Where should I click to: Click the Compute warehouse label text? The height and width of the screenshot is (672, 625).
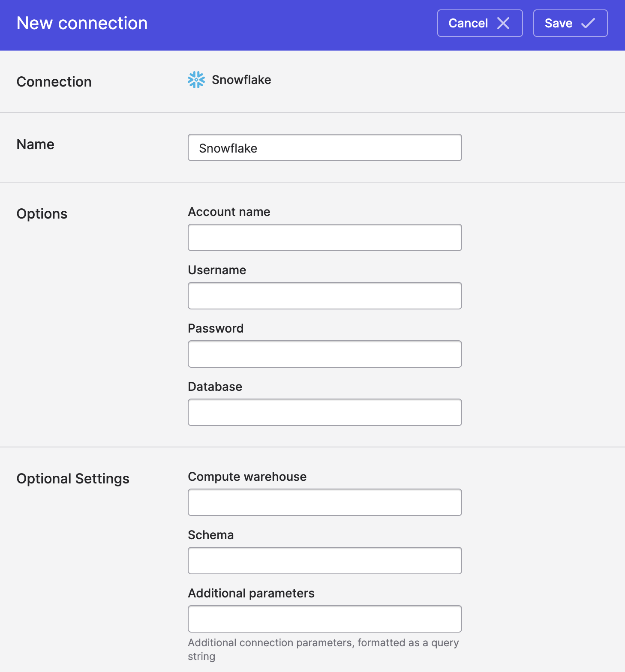click(247, 477)
